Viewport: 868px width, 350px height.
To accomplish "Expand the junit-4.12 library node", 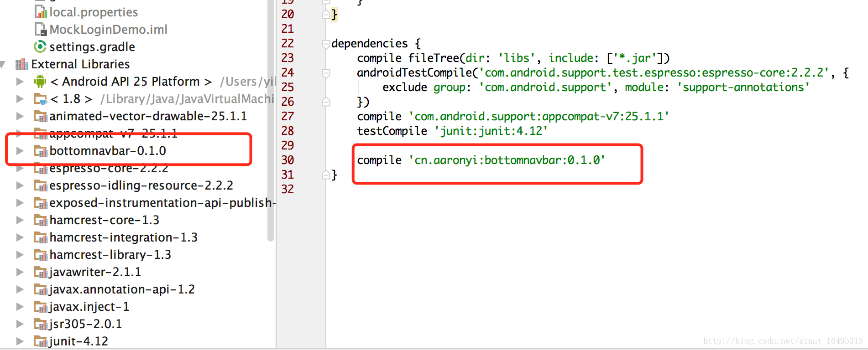I will [x=20, y=341].
